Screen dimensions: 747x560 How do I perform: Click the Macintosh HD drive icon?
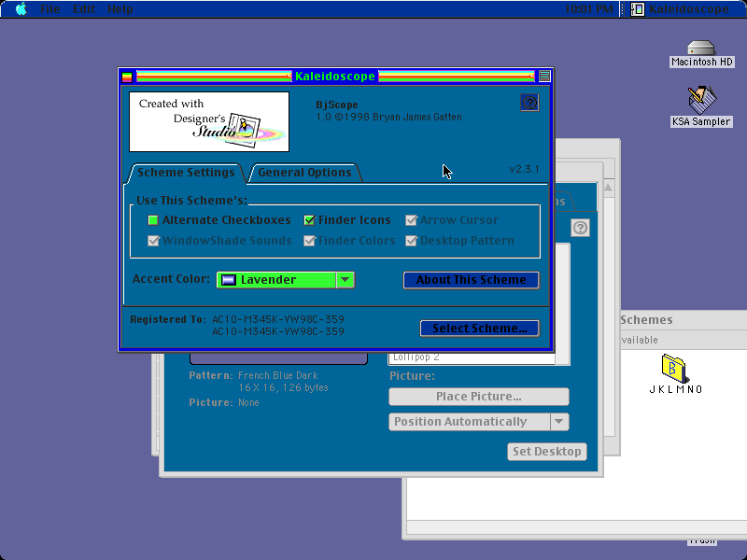[x=701, y=48]
